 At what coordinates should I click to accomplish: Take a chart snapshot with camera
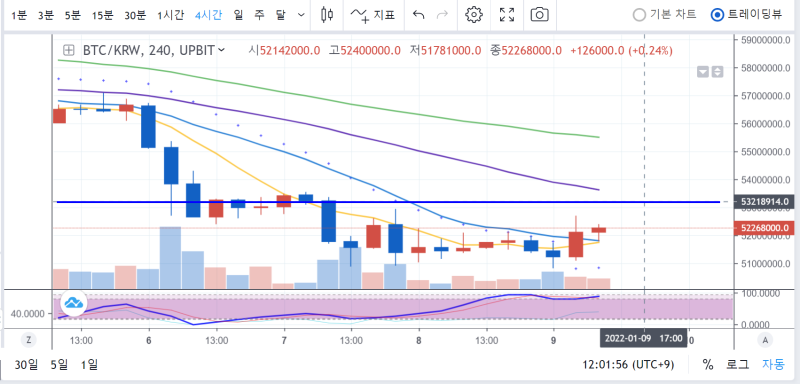[539, 14]
